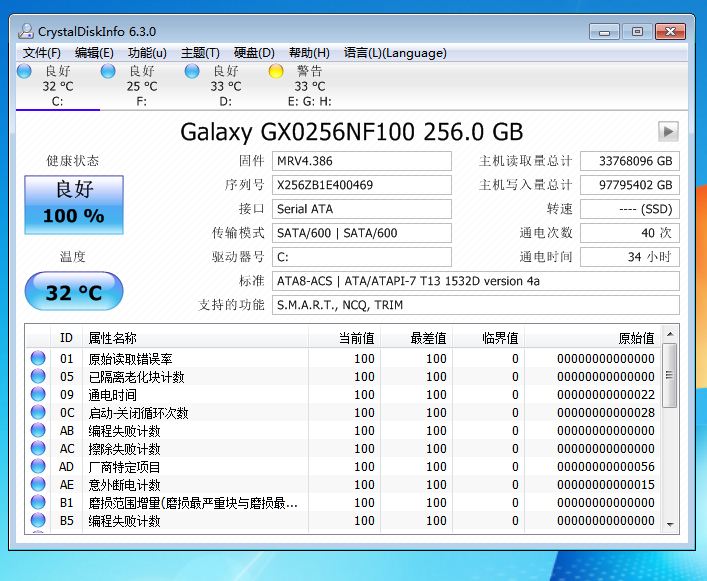This screenshot has height=581, width=707.
Task: Click the firmware field MRV4.386
Action: pos(362,161)
